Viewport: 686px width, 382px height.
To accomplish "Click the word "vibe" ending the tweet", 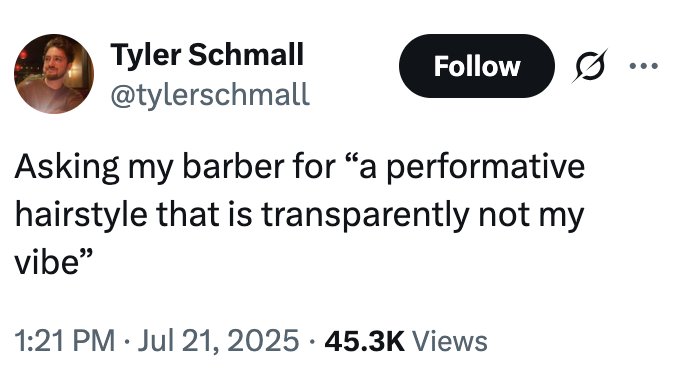I will (47, 262).
